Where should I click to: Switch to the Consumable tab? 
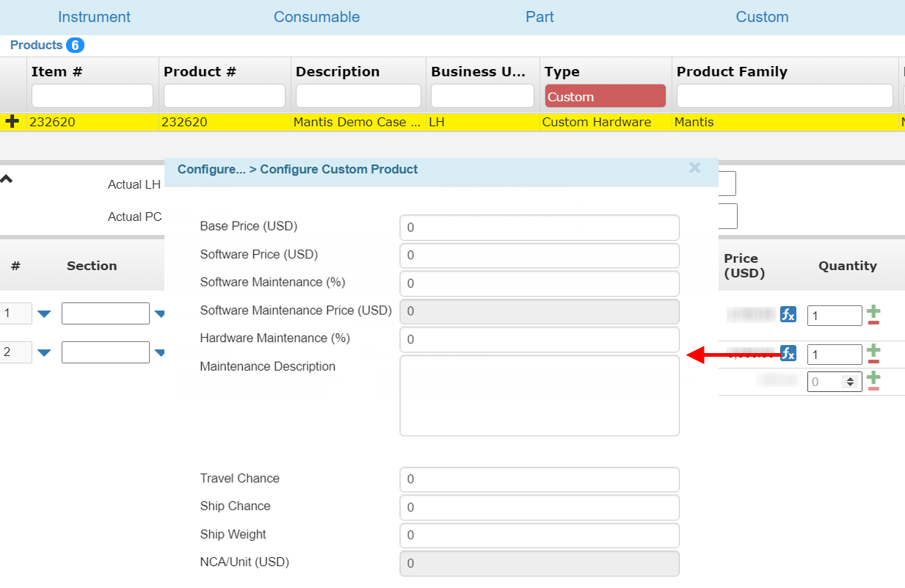coord(316,17)
